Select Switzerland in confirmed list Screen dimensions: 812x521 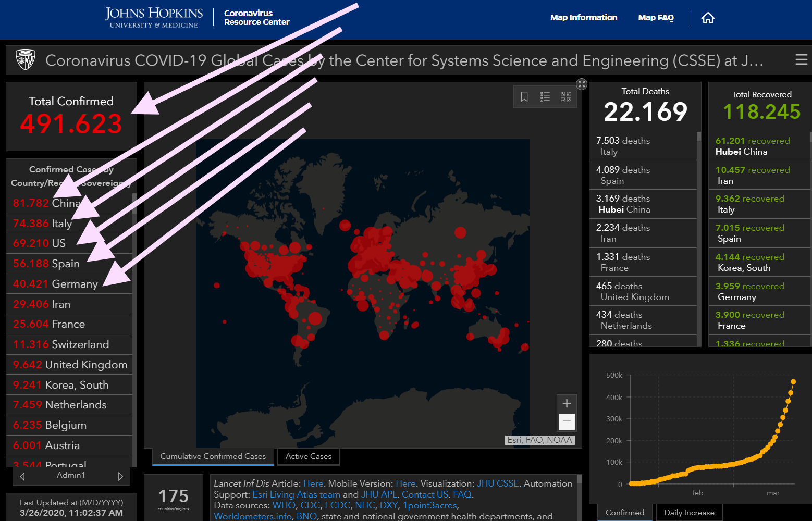tap(69, 344)
